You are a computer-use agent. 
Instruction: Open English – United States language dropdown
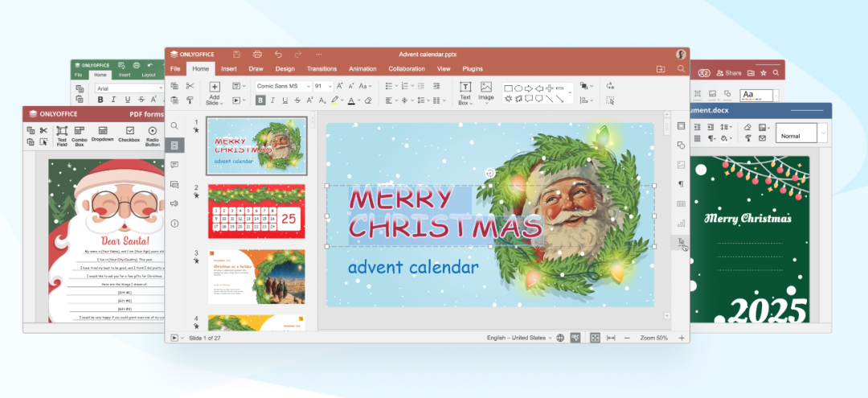click(x=519, y=338)
